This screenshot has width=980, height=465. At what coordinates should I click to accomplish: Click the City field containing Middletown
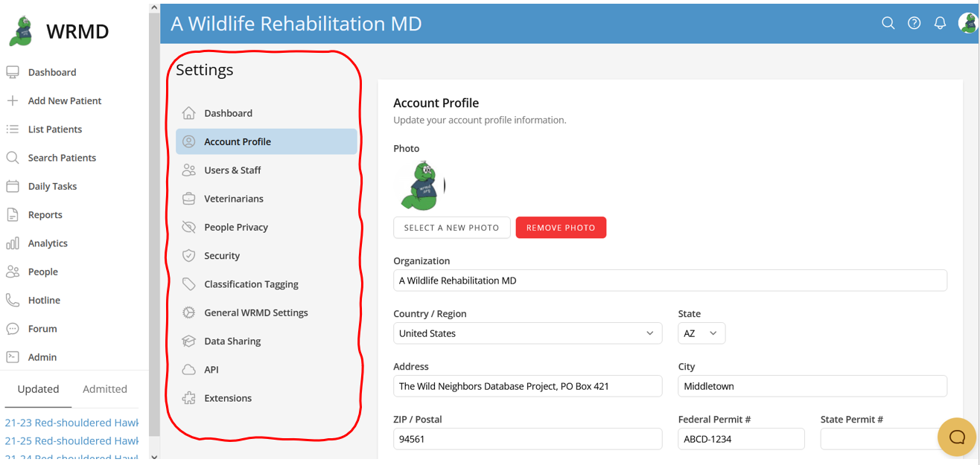[812, 386]
